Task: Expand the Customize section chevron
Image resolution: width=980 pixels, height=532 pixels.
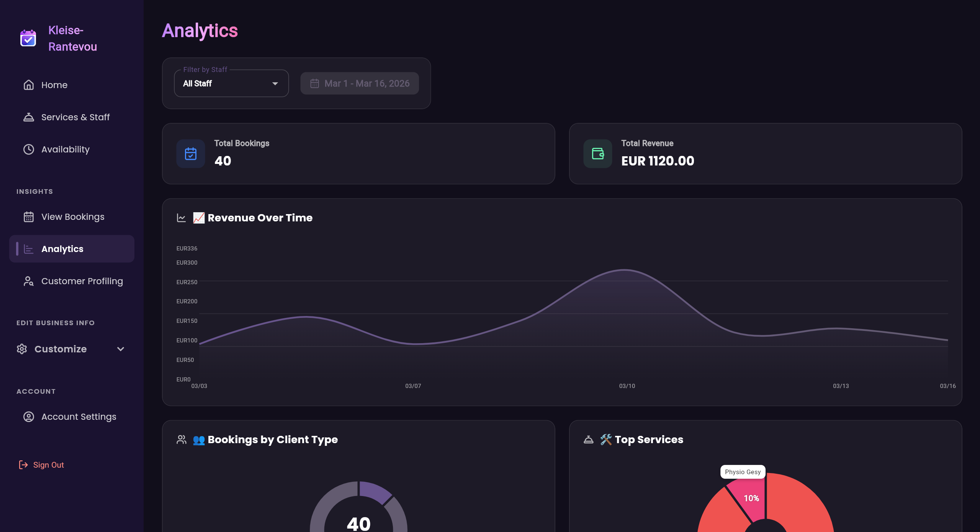Action: tap(121, 349)
